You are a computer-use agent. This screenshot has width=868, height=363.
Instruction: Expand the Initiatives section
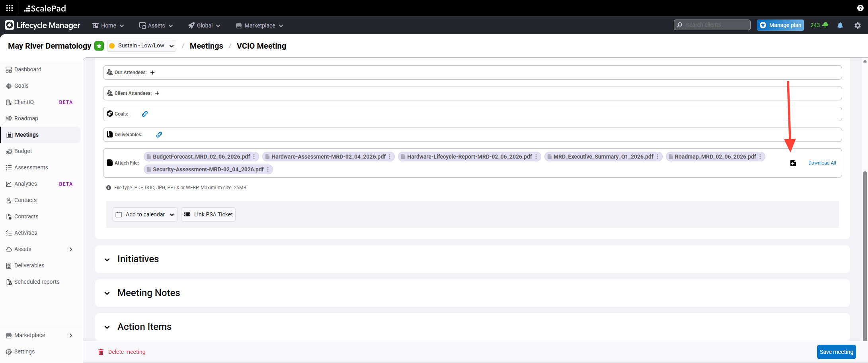click(107, 260)
